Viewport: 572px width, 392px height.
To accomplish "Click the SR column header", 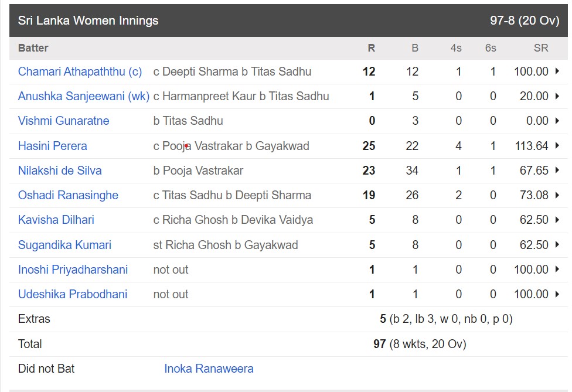I will [541, 48].
